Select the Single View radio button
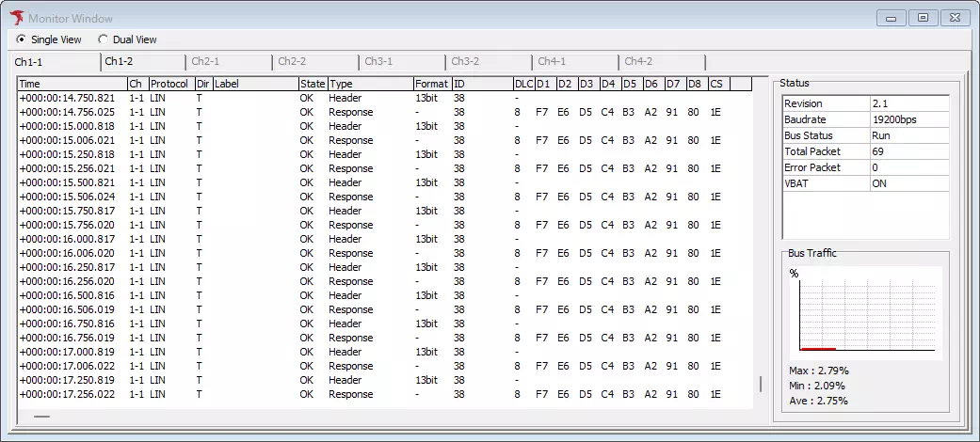 tap(22, 39)
